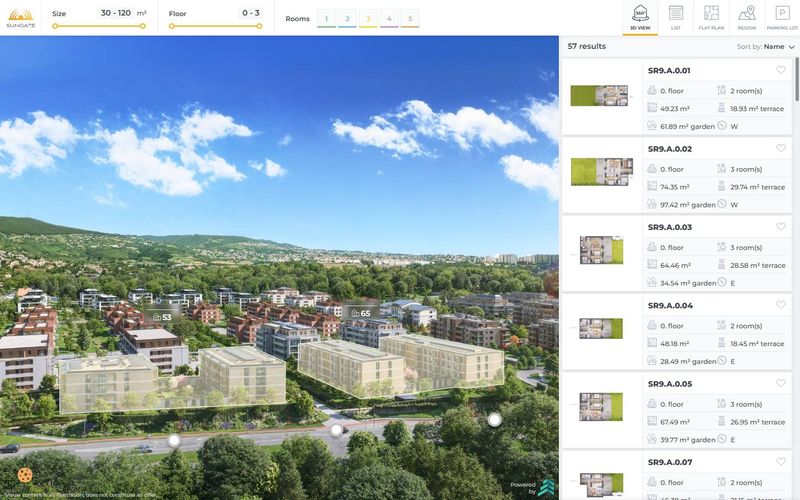
Task: Switch to List view icon
Action: [x=676, y=17]
